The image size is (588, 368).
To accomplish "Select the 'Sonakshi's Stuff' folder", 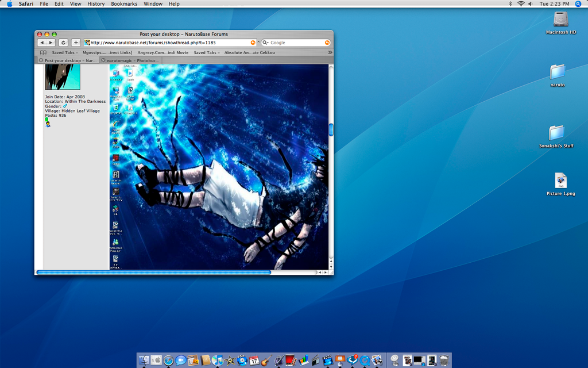I will 556,136.
